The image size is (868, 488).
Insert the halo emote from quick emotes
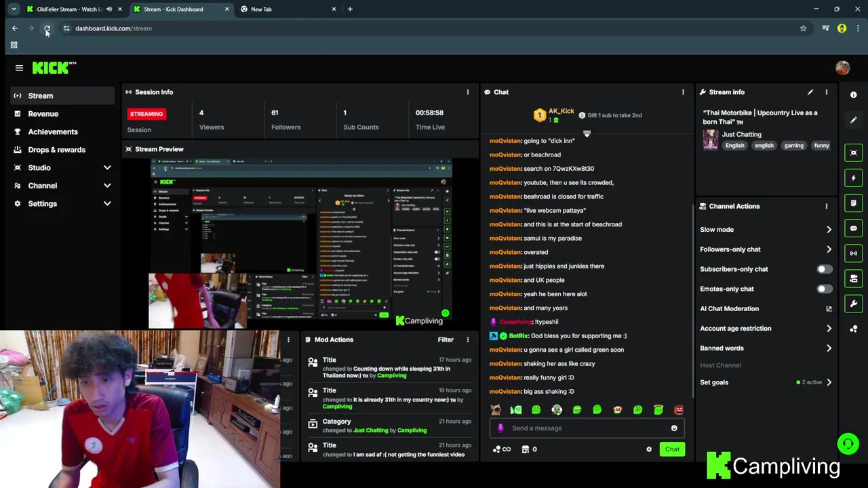(x=658, y=409)
